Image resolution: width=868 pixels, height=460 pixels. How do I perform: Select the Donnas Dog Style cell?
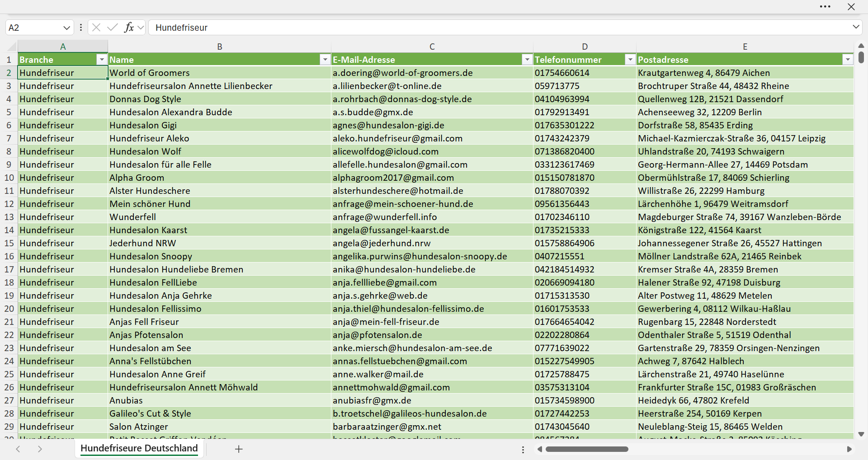(x=220, y=99)
